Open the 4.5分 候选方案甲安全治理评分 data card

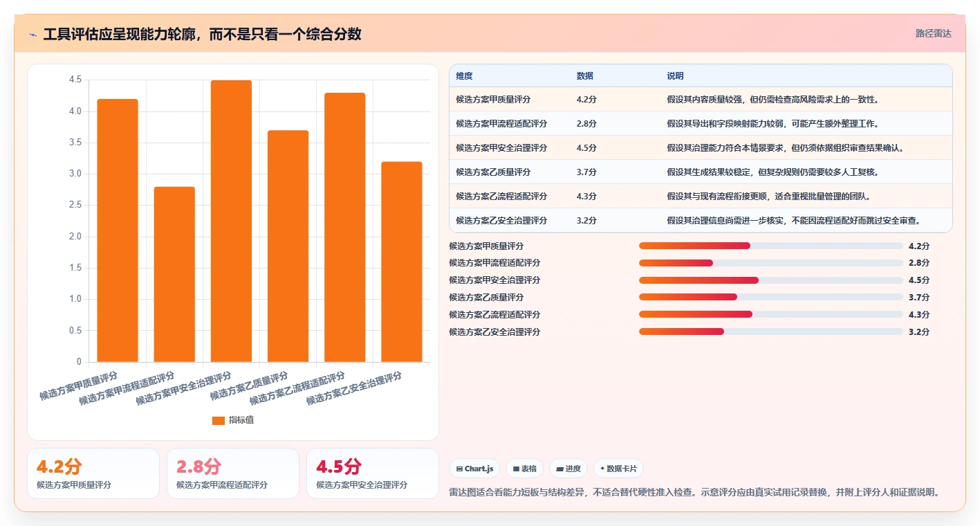373,473
